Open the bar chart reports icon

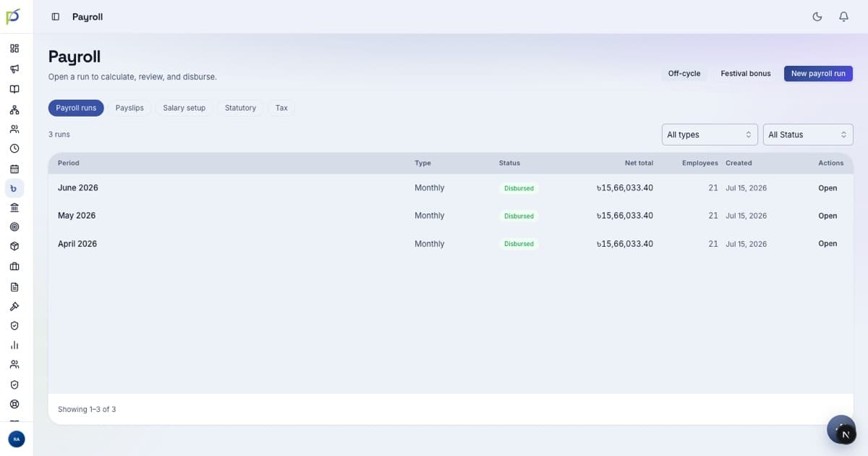point(14,345)
